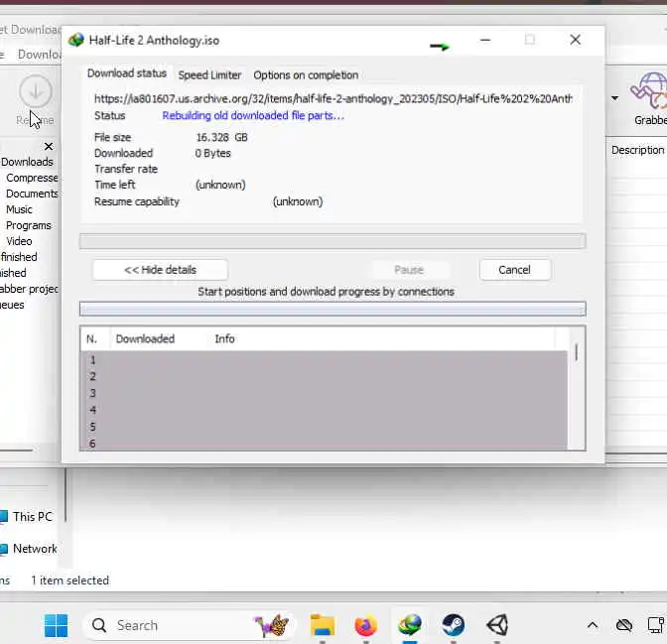Viewport: 667px width, 644px height.
Task: Select All Downloads in IDM tree
Action: click(x=27, y=162)
